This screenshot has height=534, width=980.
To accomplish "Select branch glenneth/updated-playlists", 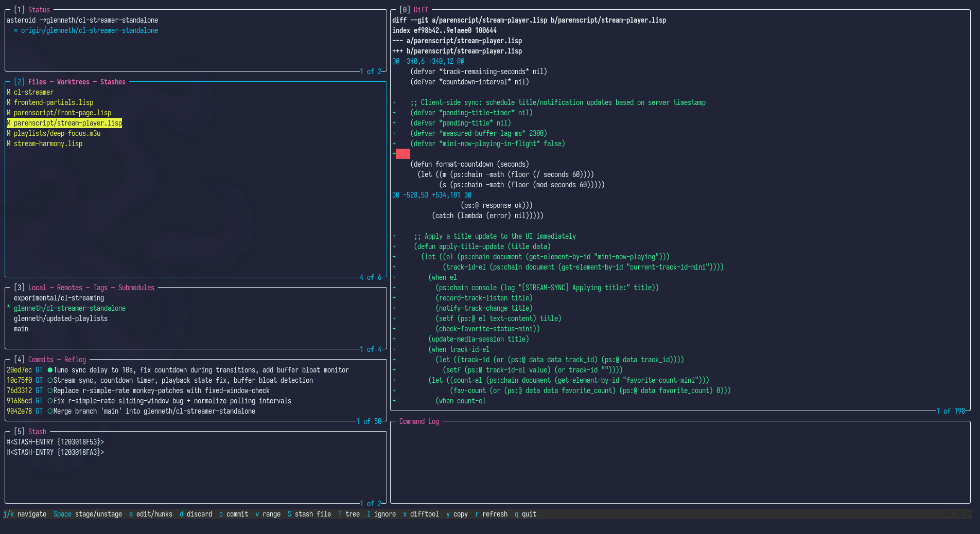I will tap(61, 318).
